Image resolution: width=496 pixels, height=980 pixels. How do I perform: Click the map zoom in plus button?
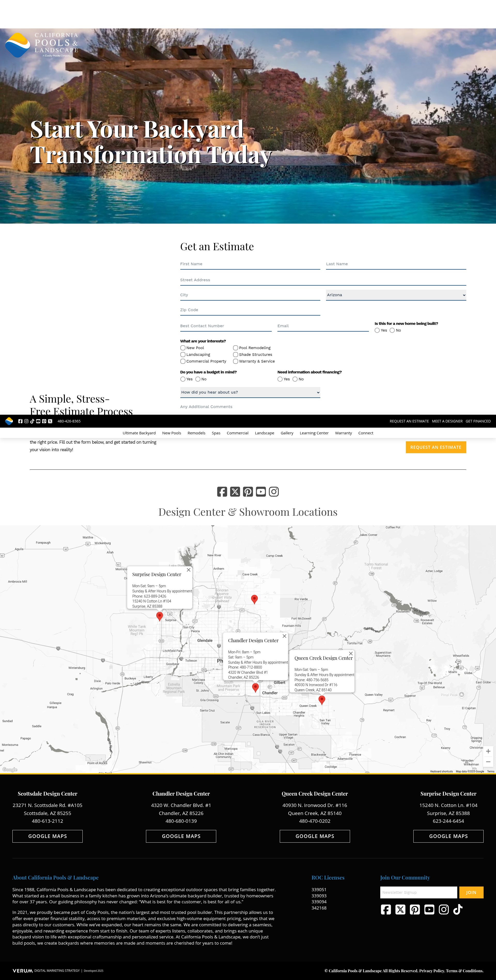(488, 751)
